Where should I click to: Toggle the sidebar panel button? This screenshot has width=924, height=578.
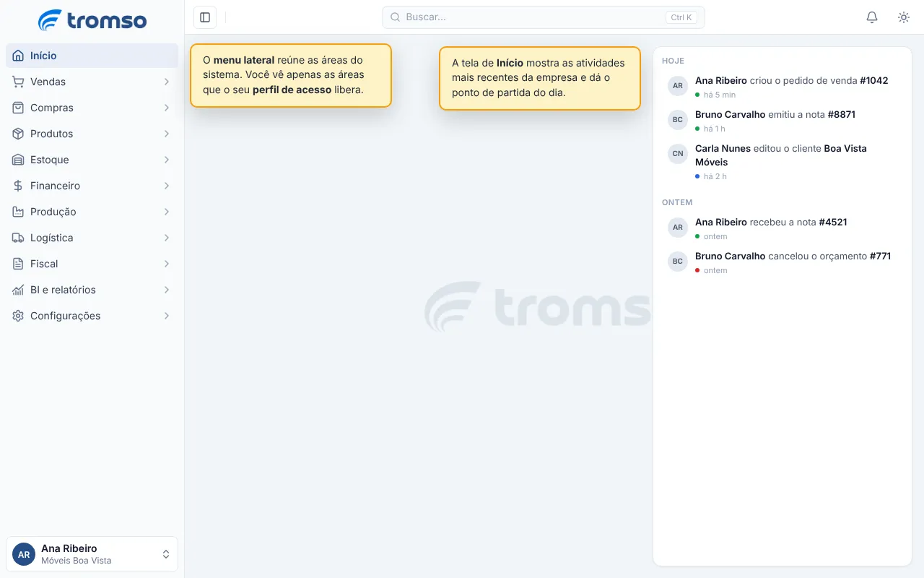(205, 17)
